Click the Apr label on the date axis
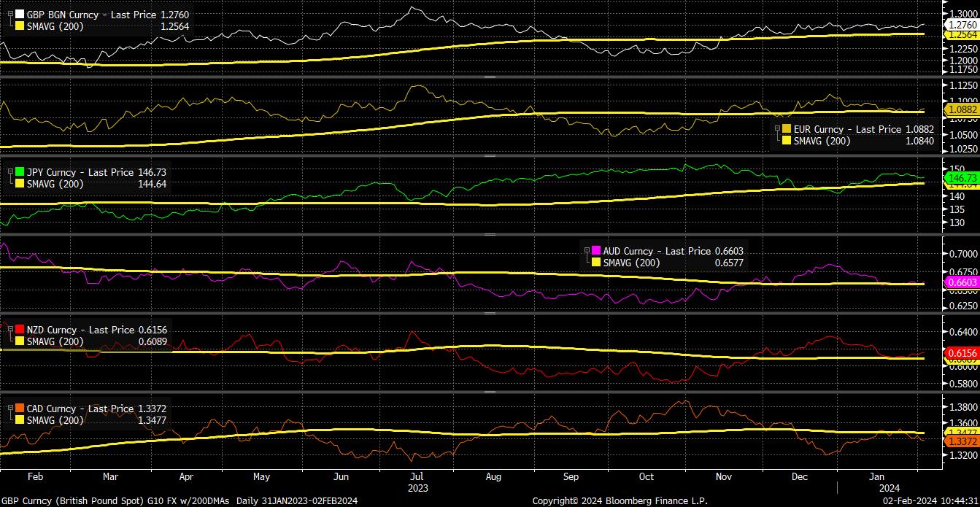This screenshot has width=980, height=507. pyautogui.click(x=186, y=476)
